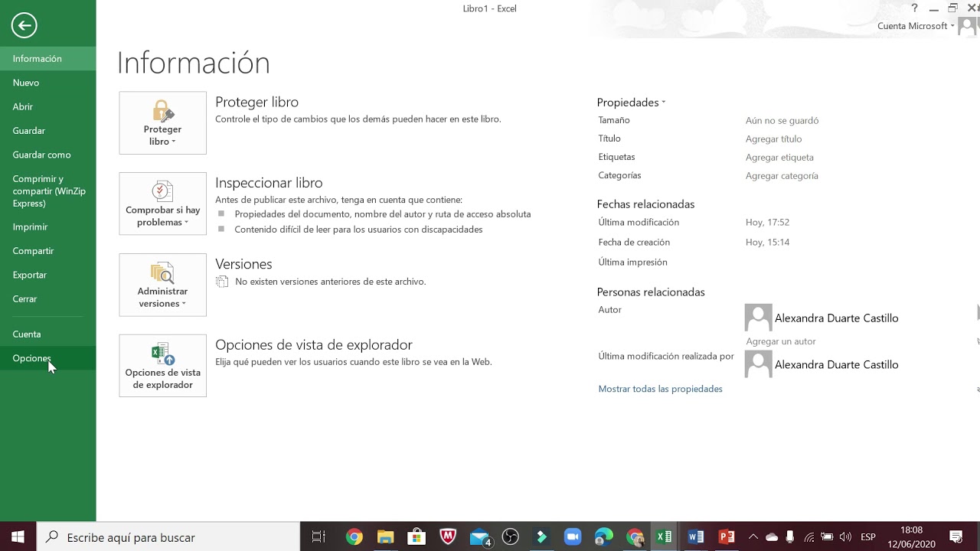
Task: Click the 'Hoy, 15:14' creation time
Action: 767,242
